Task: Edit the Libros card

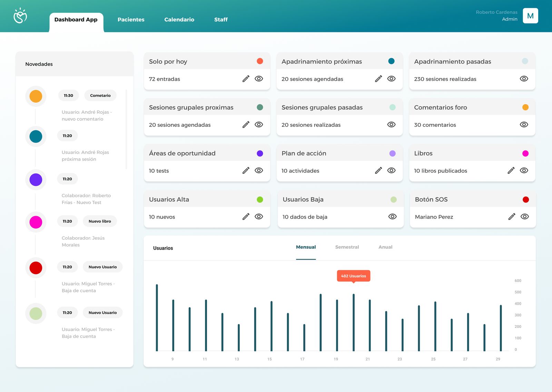Action: pos(511,171)
